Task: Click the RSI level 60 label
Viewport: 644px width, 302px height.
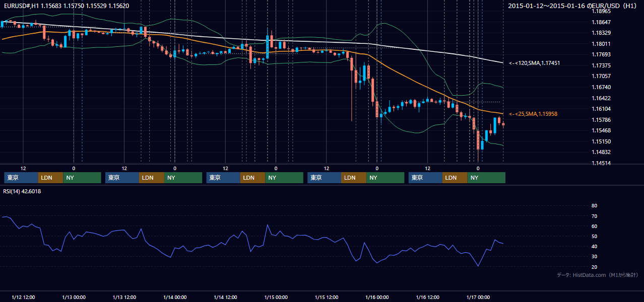Action: coord(594,226)
